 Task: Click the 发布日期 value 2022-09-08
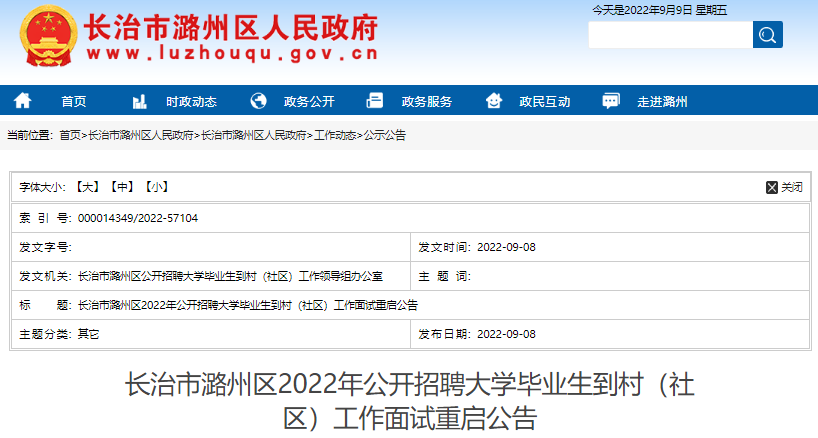tap(507, 334)
